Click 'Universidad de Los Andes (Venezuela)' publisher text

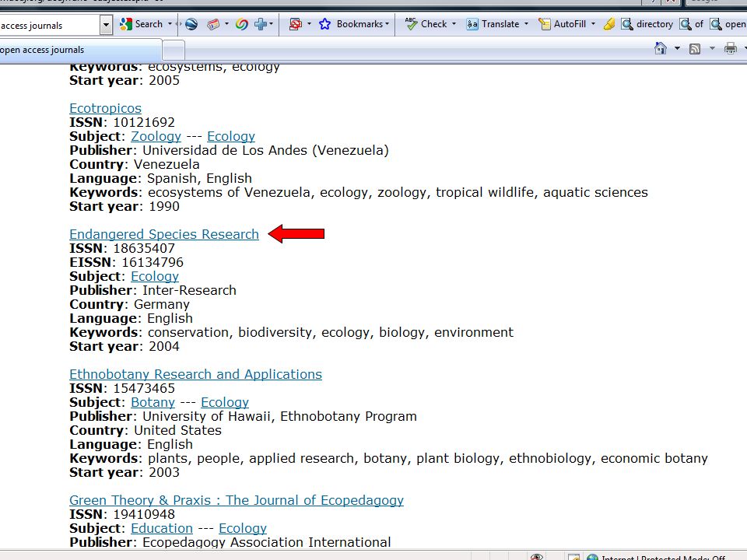click(266, 150)
